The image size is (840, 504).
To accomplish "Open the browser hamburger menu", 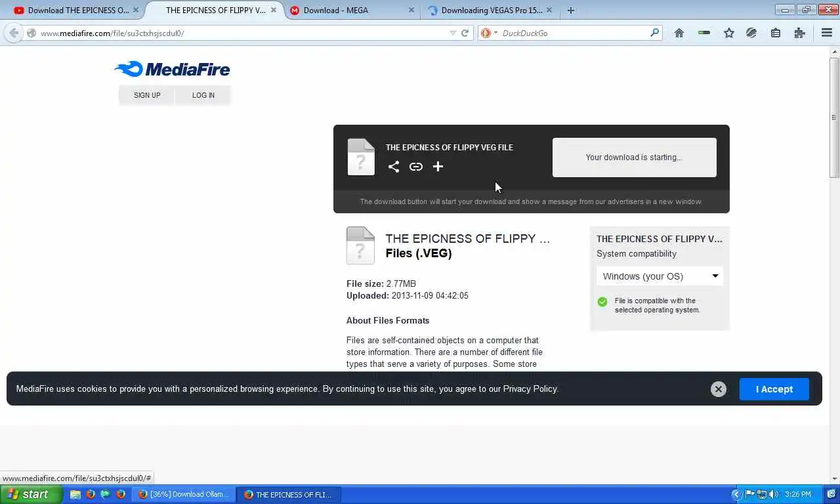I will 827,33.
